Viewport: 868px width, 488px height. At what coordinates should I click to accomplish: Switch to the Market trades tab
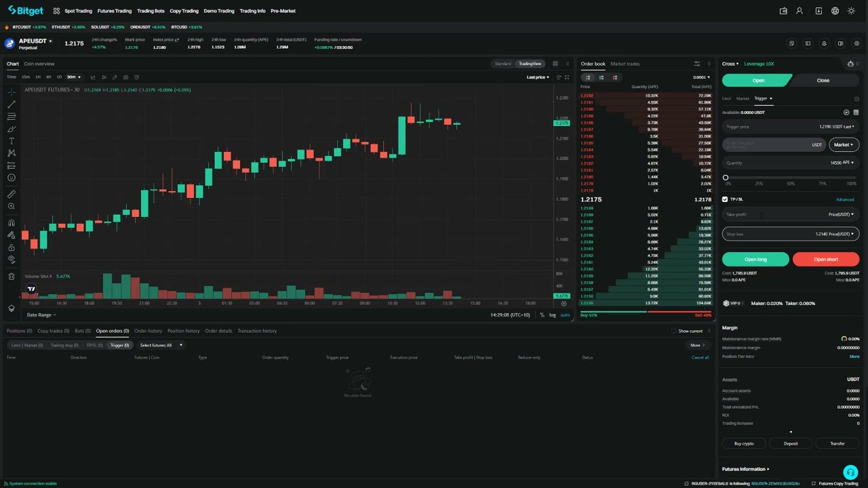point(625,64)
